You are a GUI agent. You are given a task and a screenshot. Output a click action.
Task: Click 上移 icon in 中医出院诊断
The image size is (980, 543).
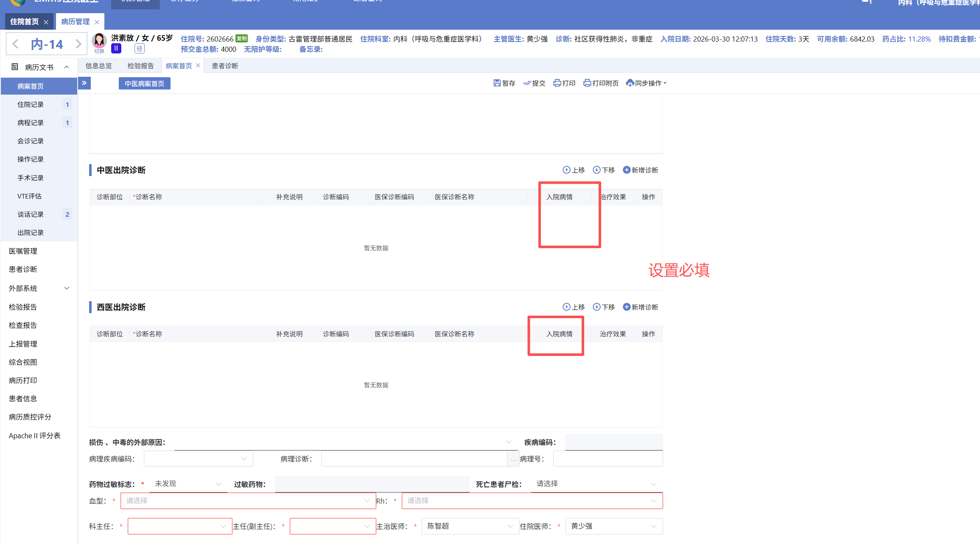(x=566, y=170)
